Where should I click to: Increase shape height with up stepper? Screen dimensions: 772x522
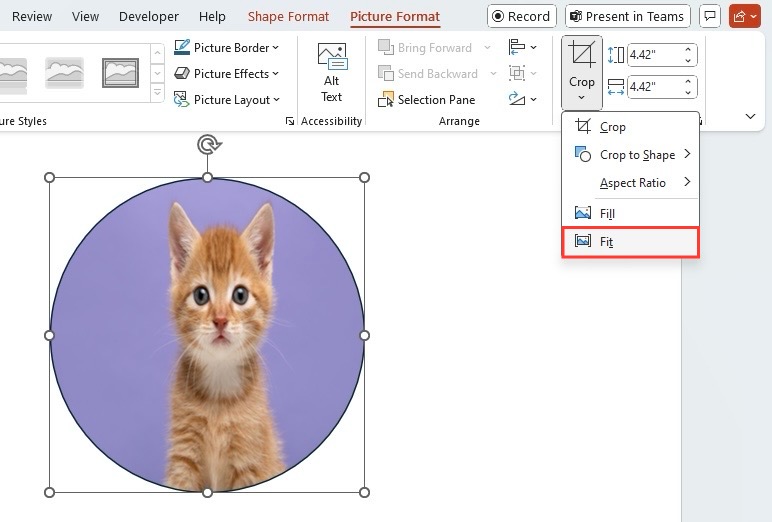tap(688, 49)
